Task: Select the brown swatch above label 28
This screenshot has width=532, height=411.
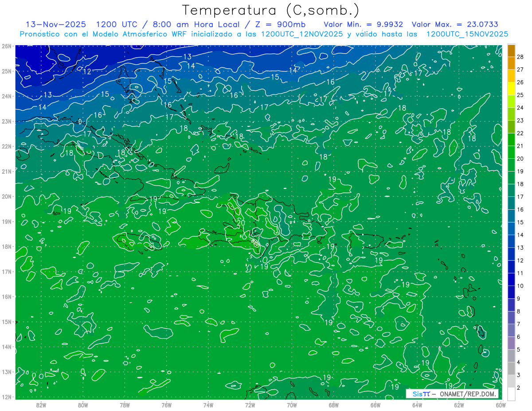Action: click(511, 50)
